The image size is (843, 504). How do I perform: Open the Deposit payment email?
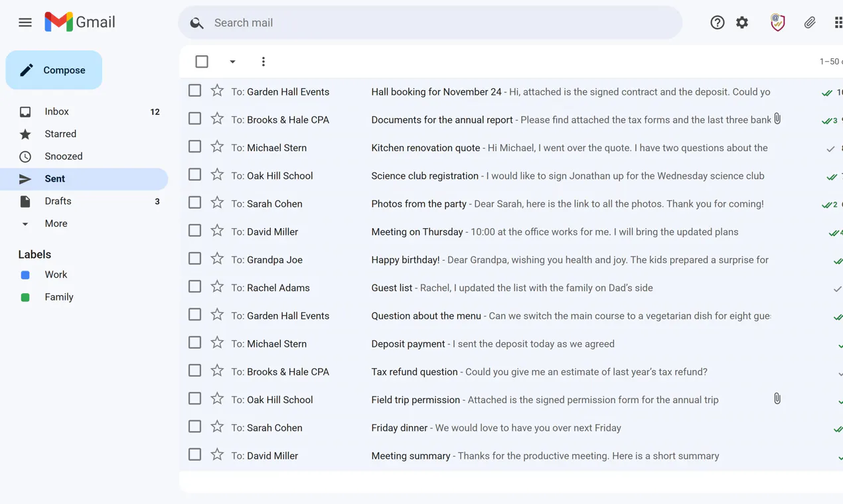tap(511, 344)
